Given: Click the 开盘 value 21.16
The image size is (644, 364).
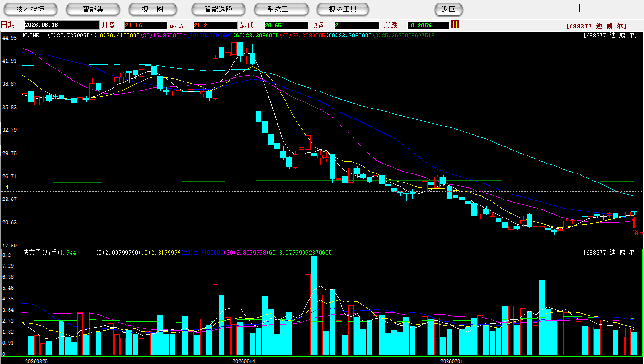Looking at the screenshot, I should pos(146,25).
